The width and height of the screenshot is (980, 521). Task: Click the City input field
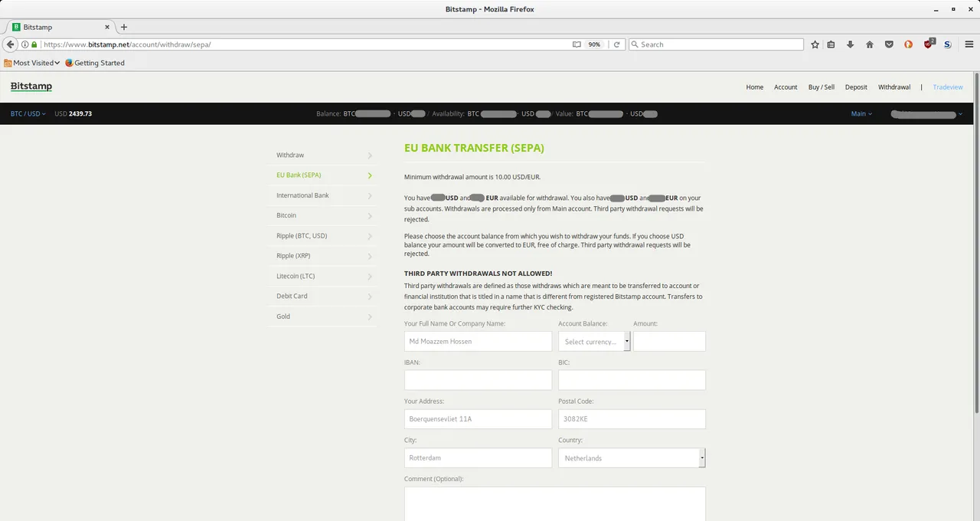click(x=478, y=457)
